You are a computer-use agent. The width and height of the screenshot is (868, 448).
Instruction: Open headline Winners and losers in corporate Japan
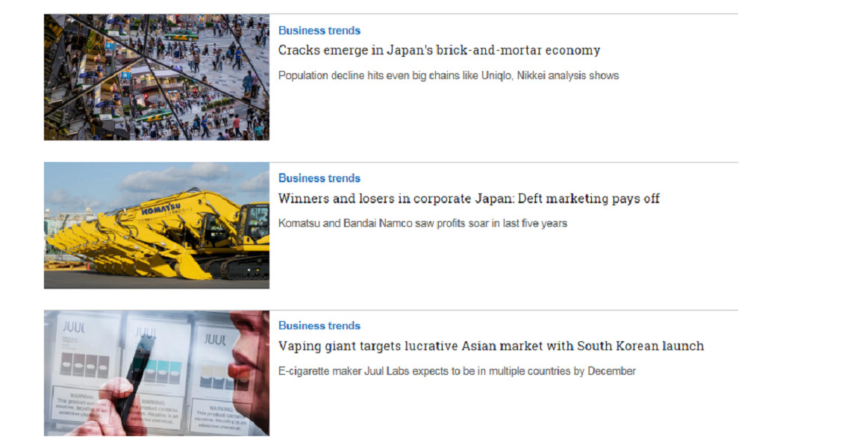click(469, 199)
